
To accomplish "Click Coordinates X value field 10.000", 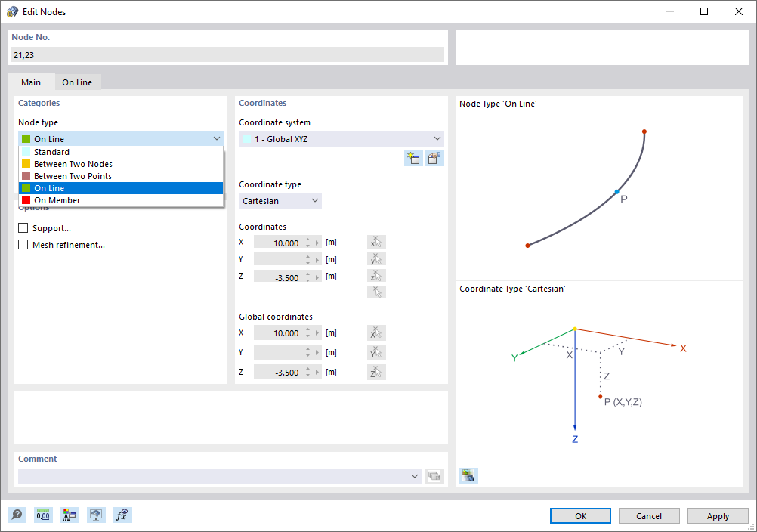I will [279, 243].
